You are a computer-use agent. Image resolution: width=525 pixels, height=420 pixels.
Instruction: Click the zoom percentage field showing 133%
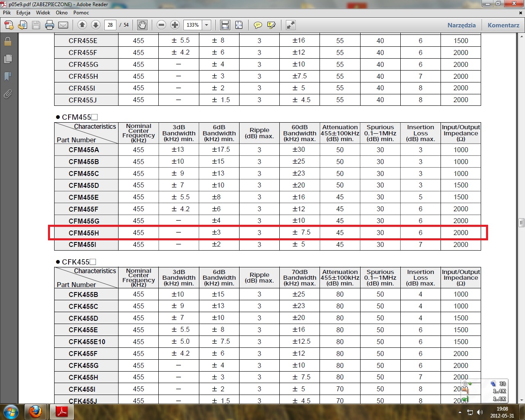193,25
